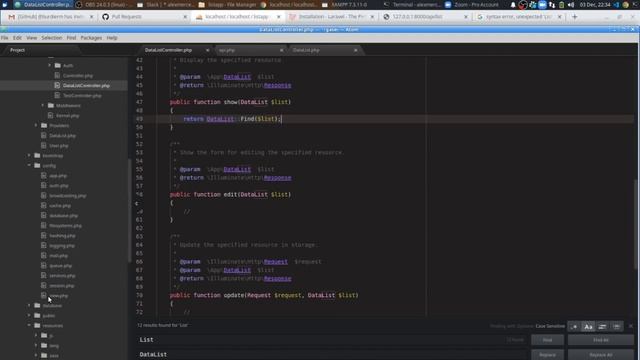The height and width of the screenshot is (360, 640).
Task: Click the Replace button
Action: (x=547, y=355)
